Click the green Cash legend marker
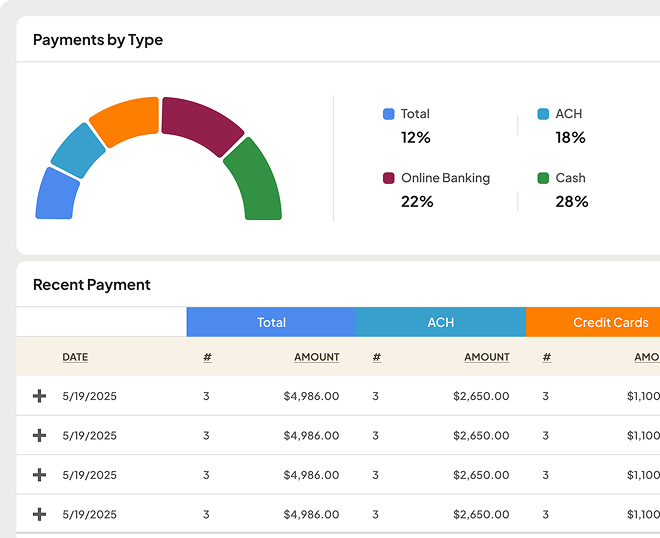The height and width of the screenshot is (538, 660). click(x=543, y=178)
